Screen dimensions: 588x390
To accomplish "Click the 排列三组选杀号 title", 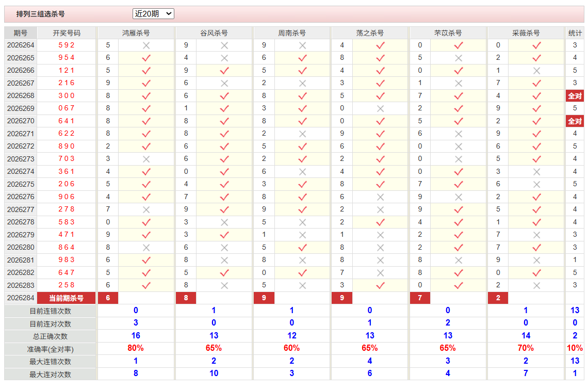I will [41, 14].
